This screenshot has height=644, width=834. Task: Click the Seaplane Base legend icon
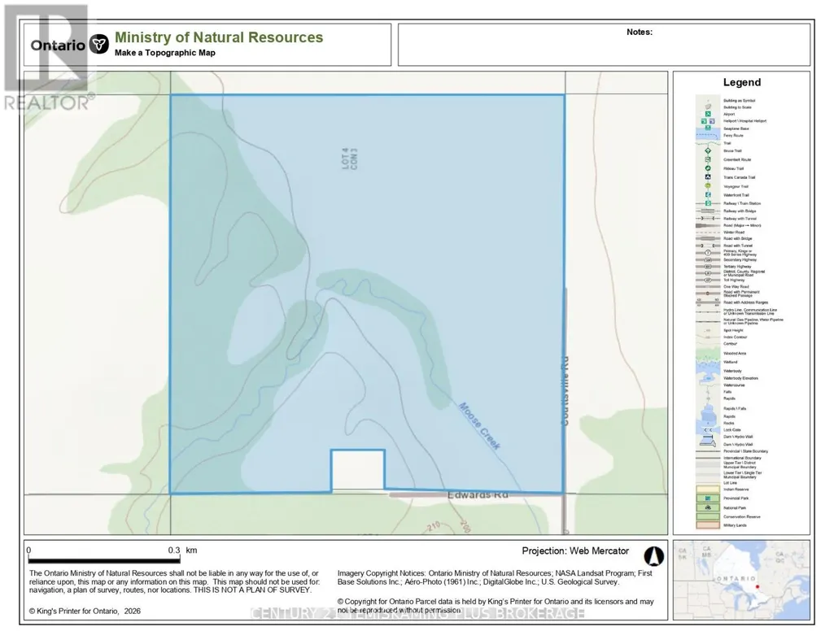(x=708, y=128)
